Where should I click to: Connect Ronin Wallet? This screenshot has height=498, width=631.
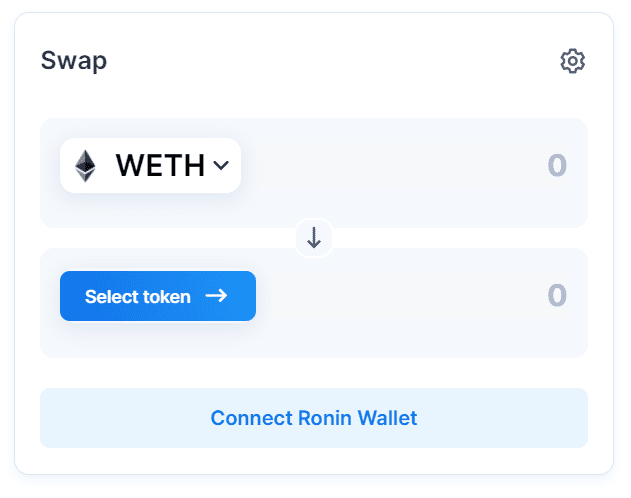[x=314, y=418]
